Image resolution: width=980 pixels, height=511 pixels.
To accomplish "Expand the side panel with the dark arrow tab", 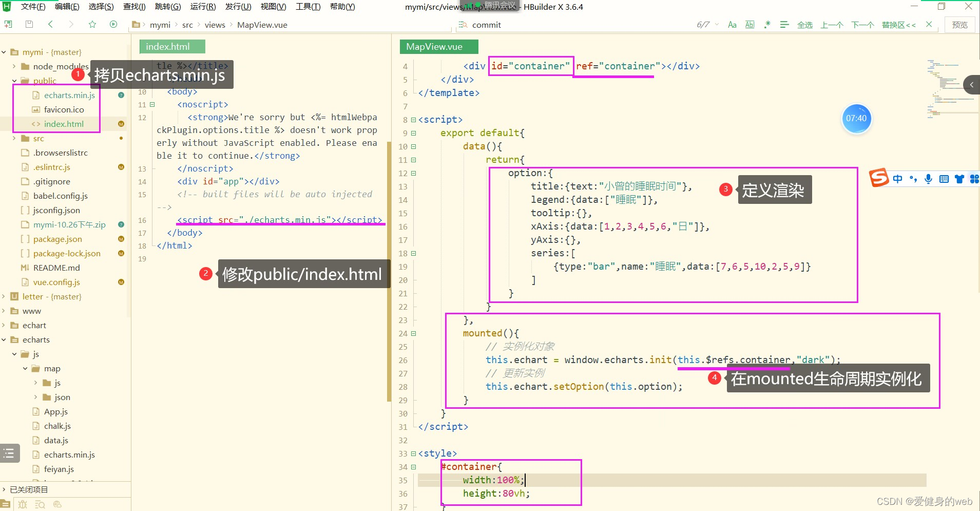I will [971, 85].
